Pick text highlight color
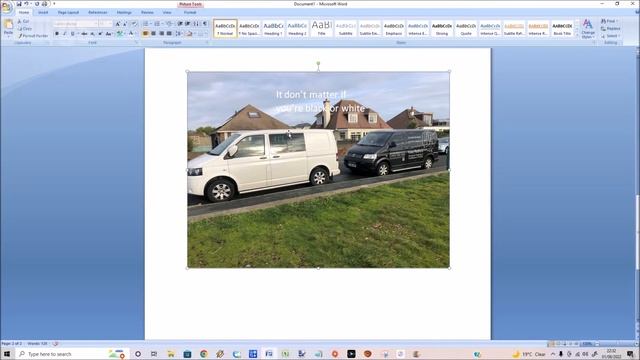640x360 pixels. (x=119, y=34)
